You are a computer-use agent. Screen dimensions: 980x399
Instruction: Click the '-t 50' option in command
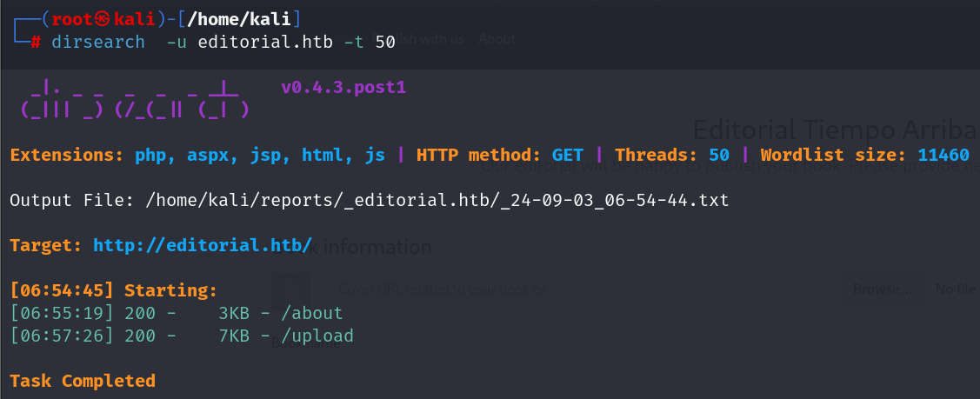[x=370, y=42]
